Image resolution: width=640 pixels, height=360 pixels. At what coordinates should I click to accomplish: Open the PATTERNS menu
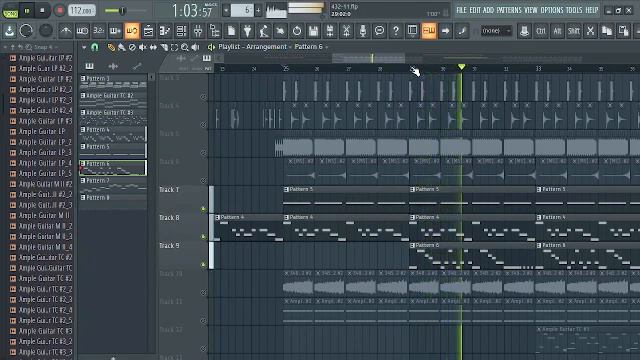[509, 10]
